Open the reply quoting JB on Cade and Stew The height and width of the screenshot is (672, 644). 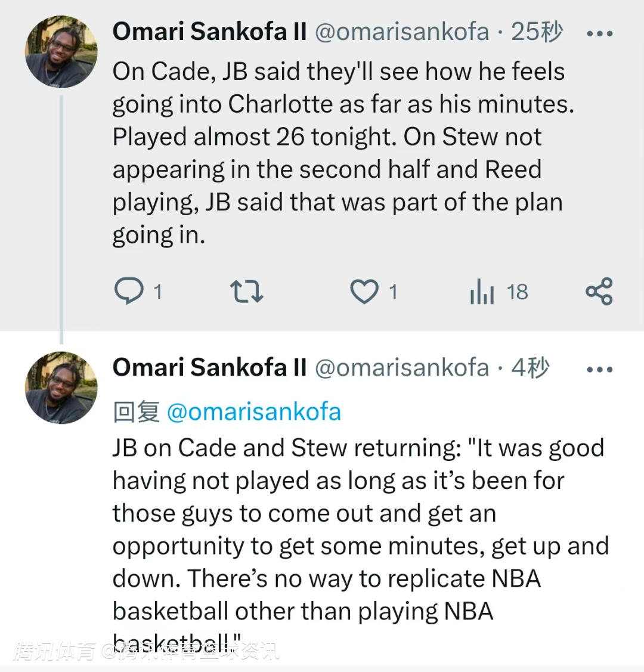358,529
